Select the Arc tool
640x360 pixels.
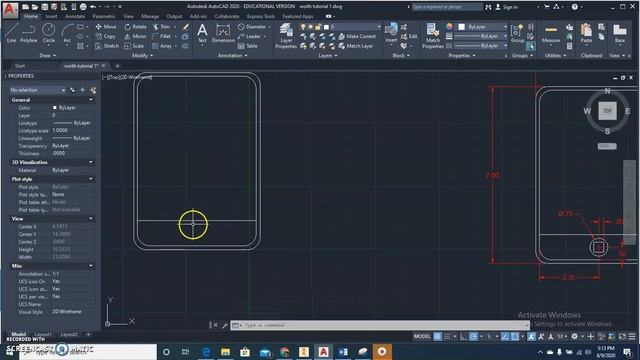pos(67,33)
